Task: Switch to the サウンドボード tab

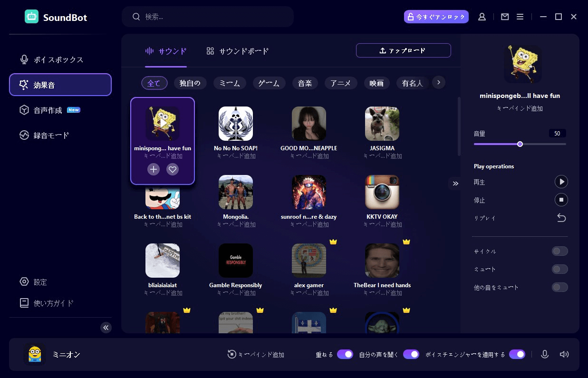Action: coord(238,51)
